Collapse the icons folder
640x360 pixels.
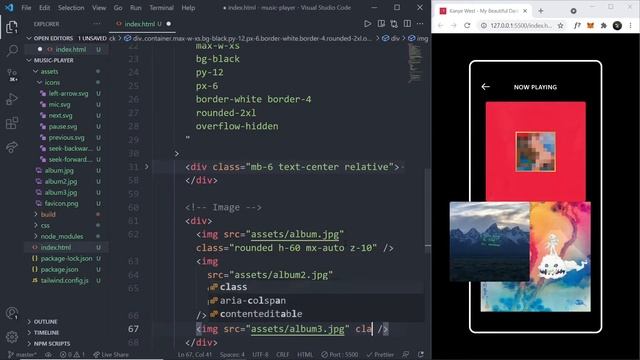(52, 82)
